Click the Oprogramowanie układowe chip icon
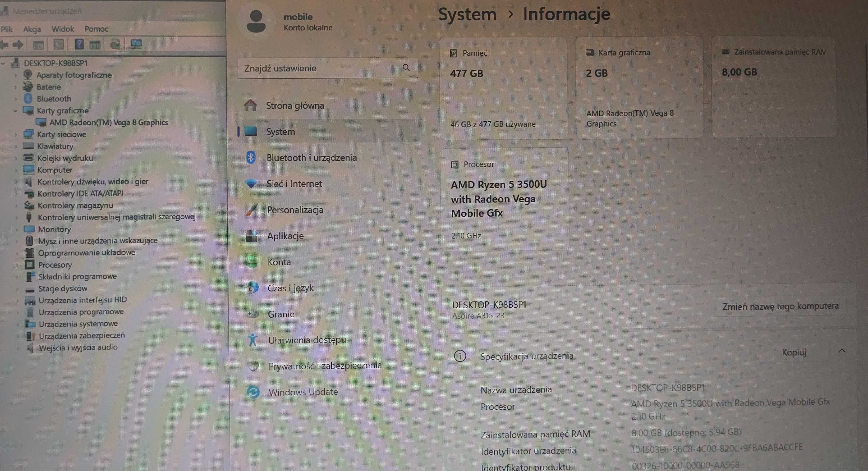The width and height of the screenshot is (868, 471). pos(30,253)
